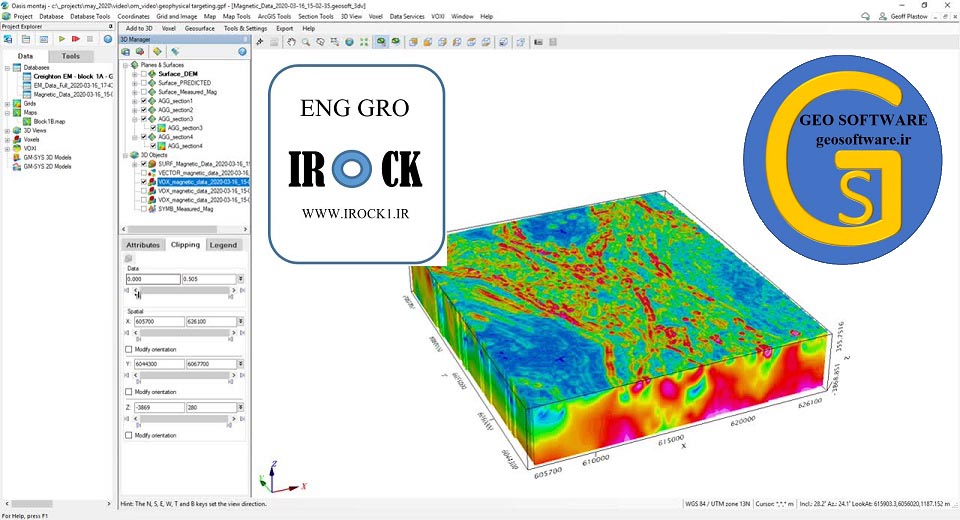Open the Export menu in 3D viewer
This screenshot has height=520, width=960.
(x=284, y=28)
